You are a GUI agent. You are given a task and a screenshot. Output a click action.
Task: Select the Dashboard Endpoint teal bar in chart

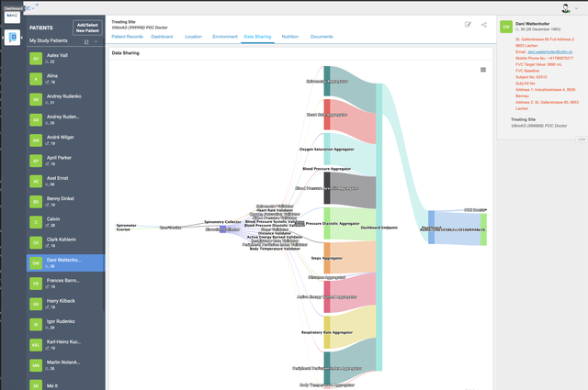379,228
